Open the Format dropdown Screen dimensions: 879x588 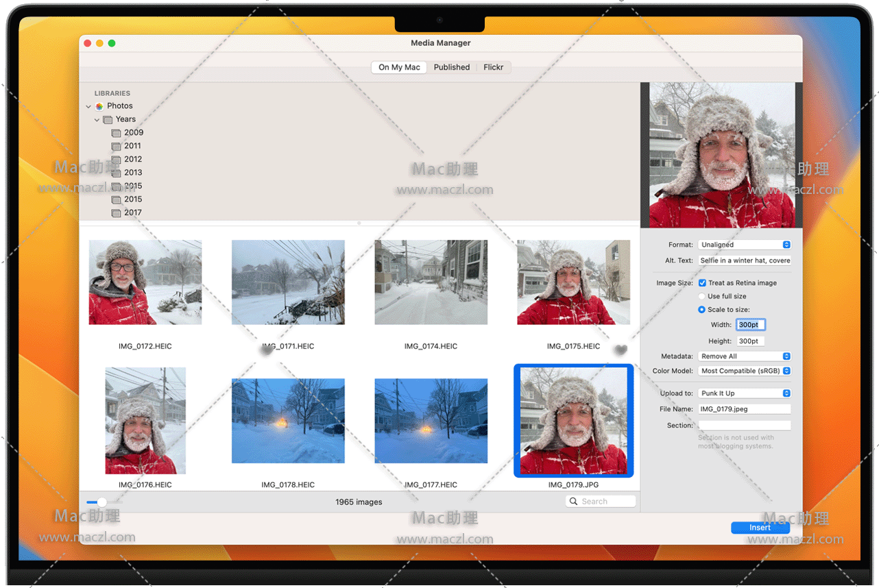pos(745,245)
